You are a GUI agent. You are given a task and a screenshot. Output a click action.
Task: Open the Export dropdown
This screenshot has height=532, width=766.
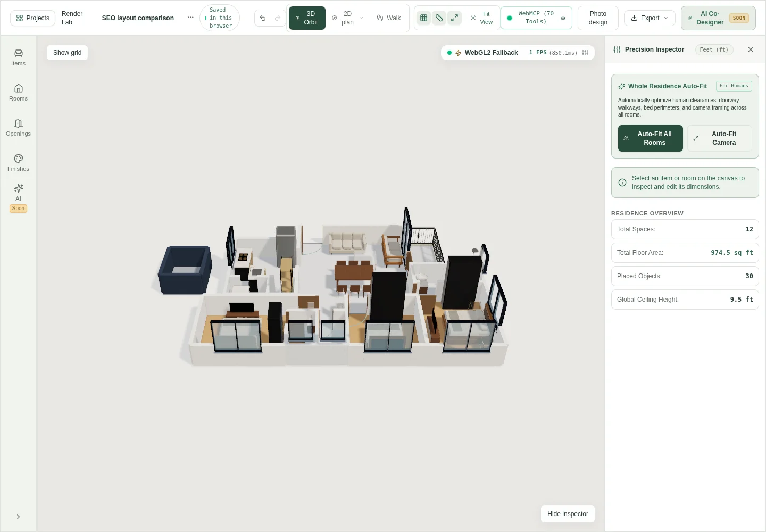point(650,18)
